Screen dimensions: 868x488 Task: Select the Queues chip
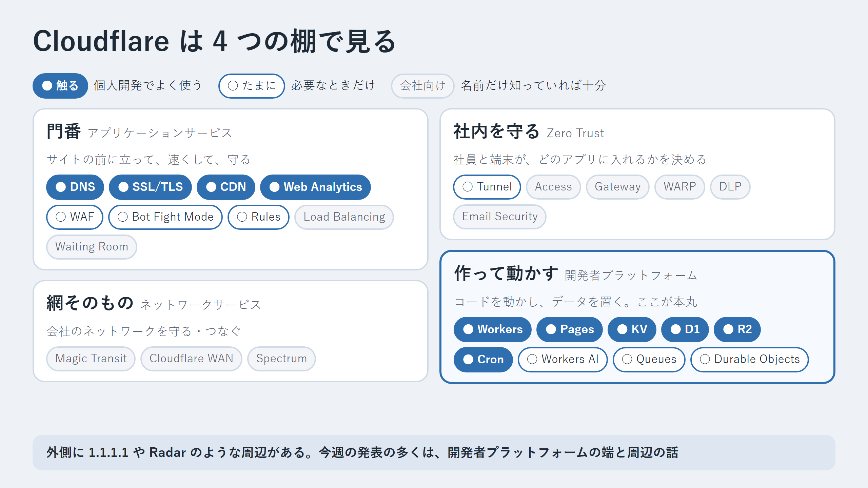(649, 360)
